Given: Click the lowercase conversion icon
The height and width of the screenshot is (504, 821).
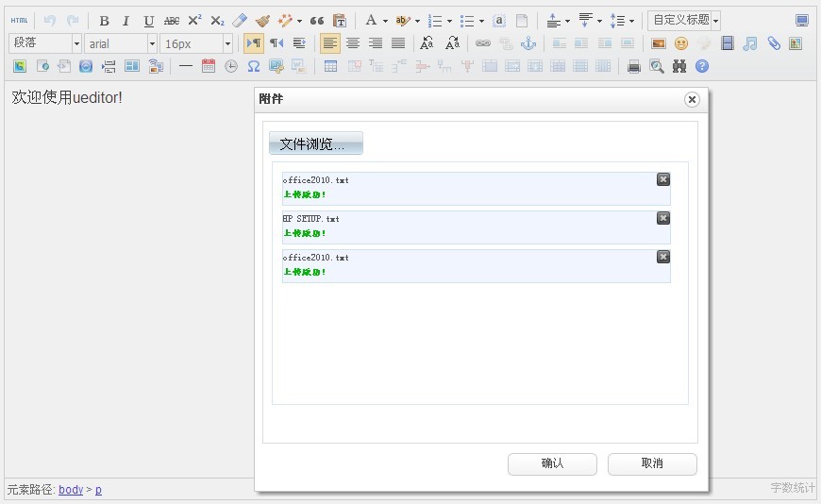Looking at the screenshot, I should 452,43.
